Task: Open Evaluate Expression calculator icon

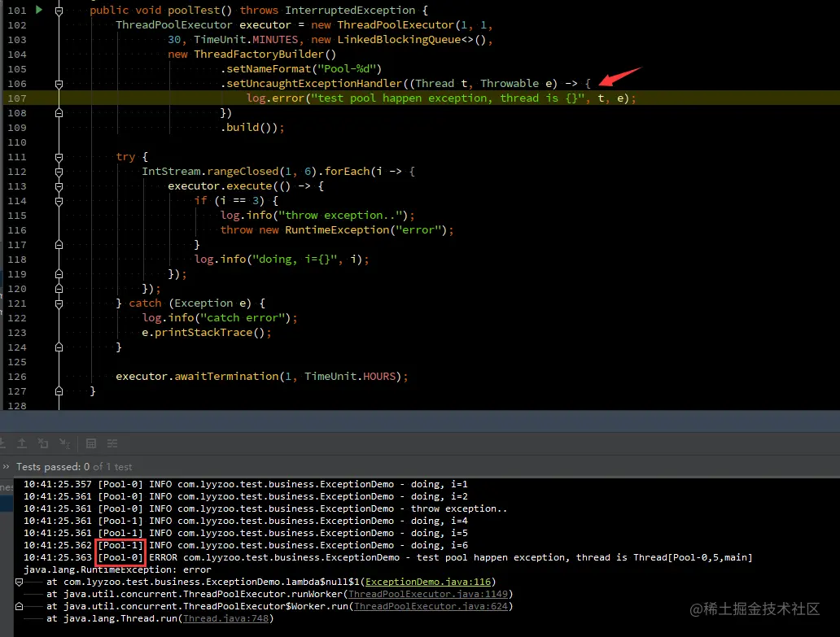Action: 91,443
